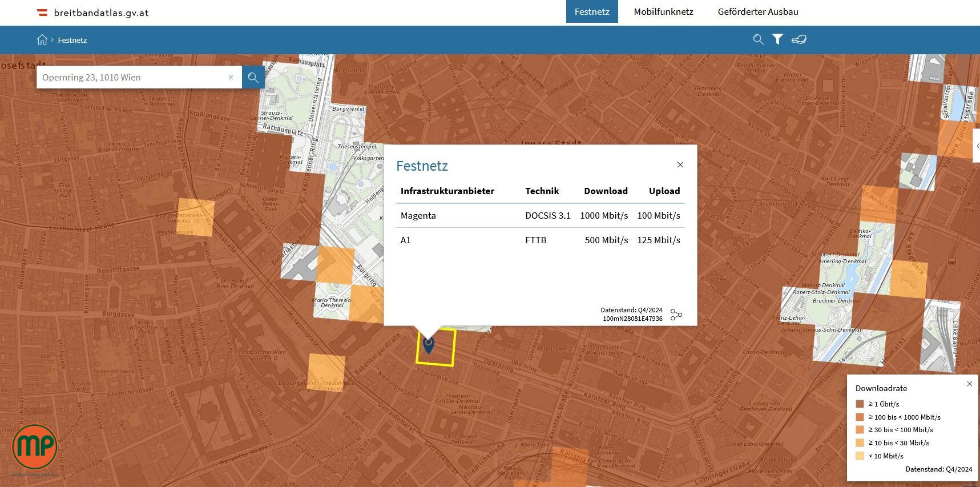This screenshot has height=487, width=980.
Task: Click the blue location pin marker
Action: (428, 344)
